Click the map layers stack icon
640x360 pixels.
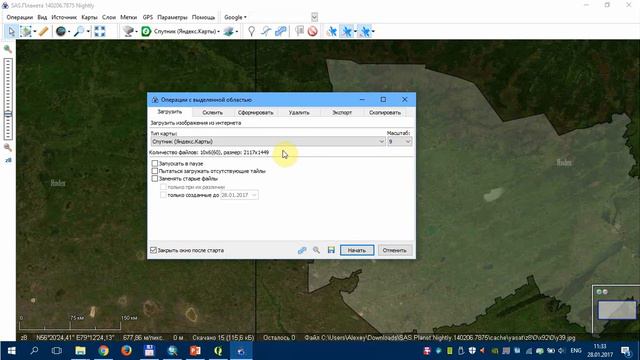tap(229, 31)
